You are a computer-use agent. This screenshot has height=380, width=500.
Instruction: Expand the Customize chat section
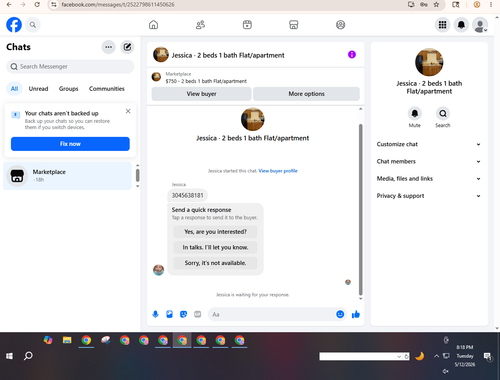click(x=429, y=144)
